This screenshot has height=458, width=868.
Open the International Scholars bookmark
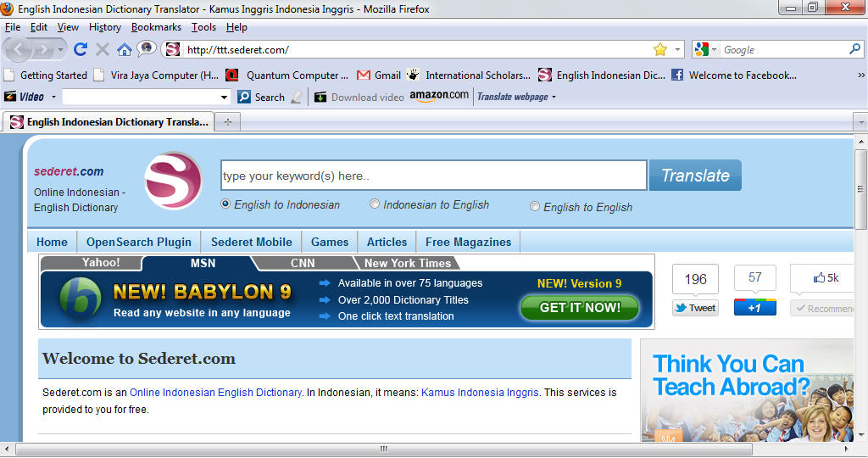point(468,75)
